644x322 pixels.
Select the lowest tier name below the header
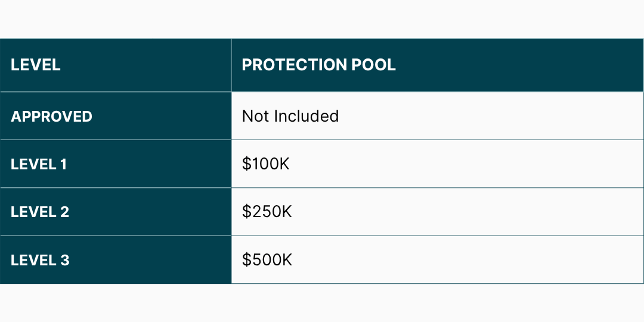click(x=51, y=116)
